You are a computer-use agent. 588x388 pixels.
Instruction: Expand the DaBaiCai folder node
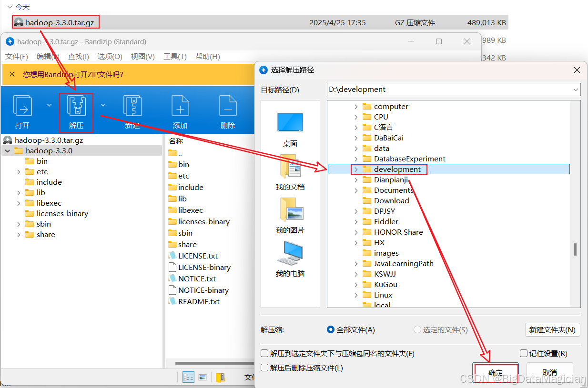tap(356, 138)
